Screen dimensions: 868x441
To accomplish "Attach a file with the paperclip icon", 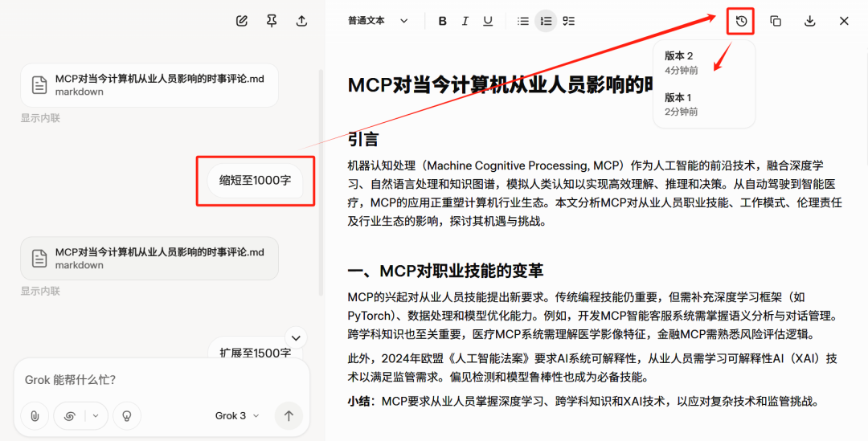I will (35, 416).
